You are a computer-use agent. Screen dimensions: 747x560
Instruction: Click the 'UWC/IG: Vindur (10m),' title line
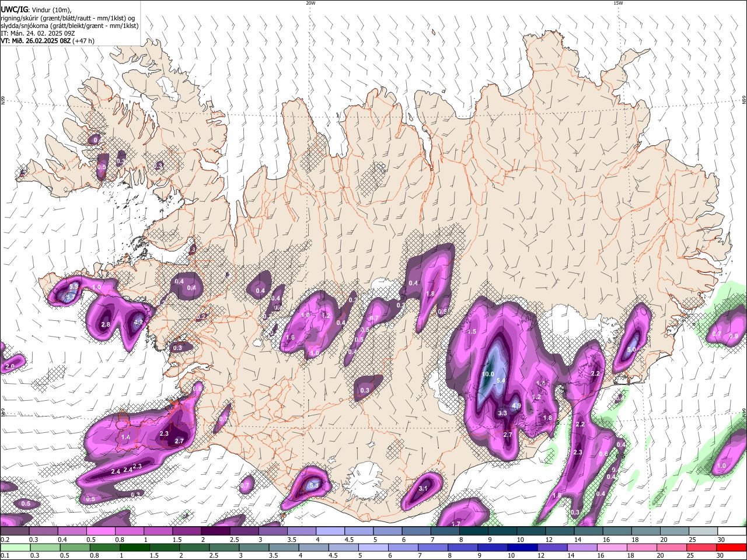point(36,9)
